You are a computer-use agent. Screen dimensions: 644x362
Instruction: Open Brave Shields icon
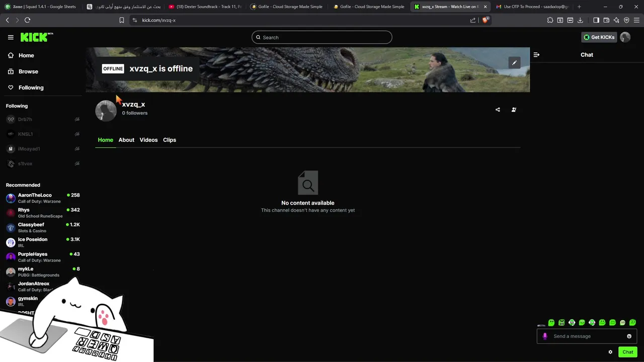tap(485, 20)
